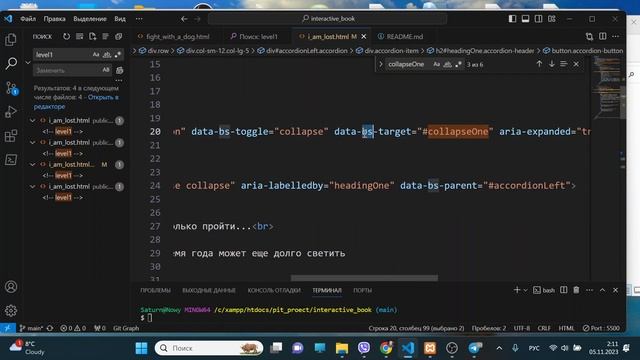Click the Replace All icon
640x360 pixels.
pyautogui.click(x=120, y=70)
